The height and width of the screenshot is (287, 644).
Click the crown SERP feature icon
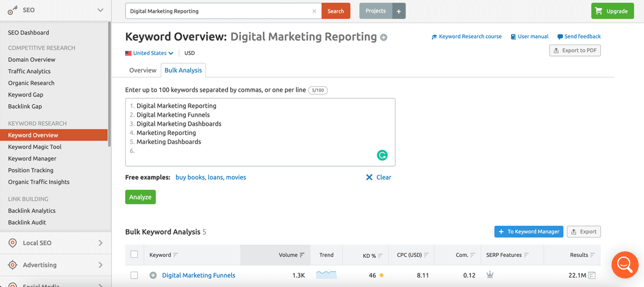(490, 275)
